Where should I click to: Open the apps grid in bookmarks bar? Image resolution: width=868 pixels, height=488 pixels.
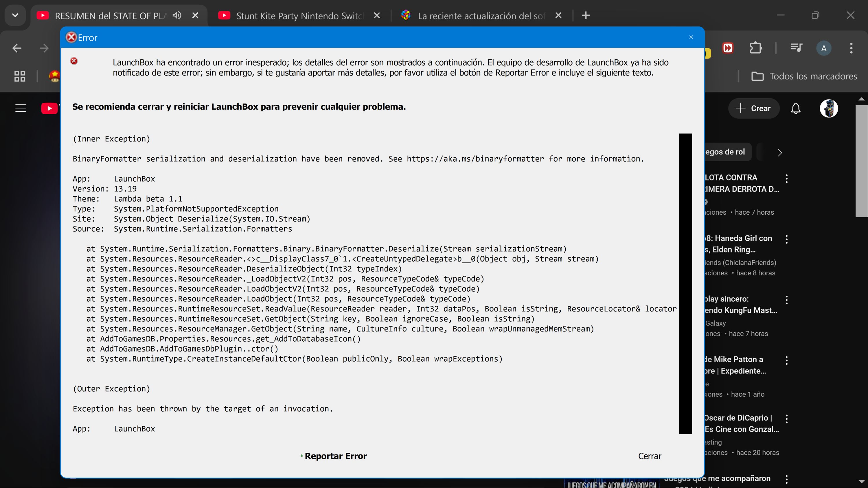tap(20, 76)
